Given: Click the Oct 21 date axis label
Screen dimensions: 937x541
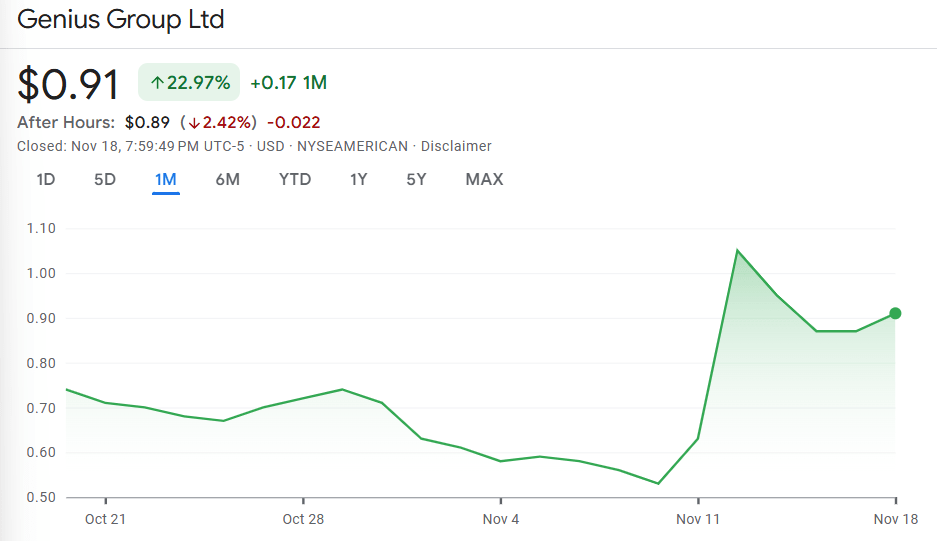Looking at the screenshot, I should [x=105, y=519].
